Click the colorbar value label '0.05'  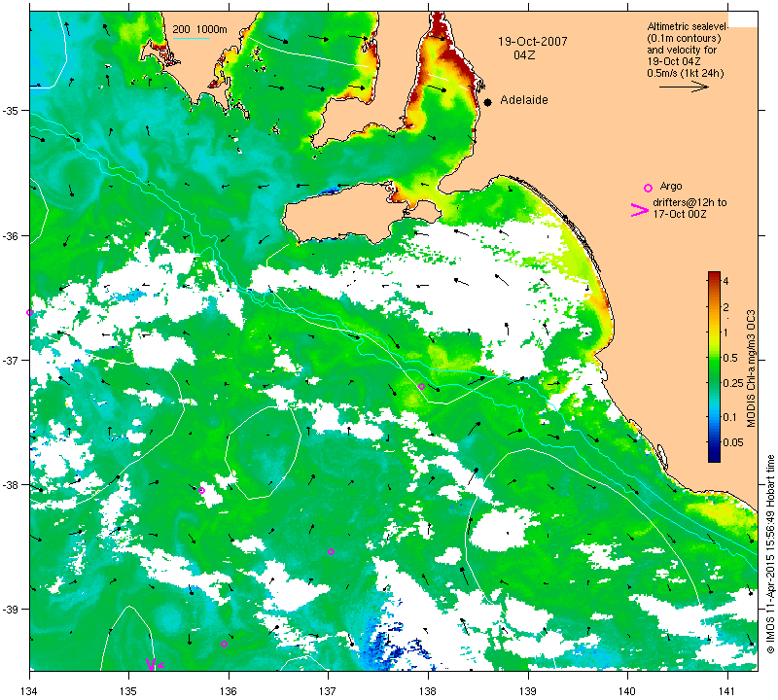pos(733,442)
